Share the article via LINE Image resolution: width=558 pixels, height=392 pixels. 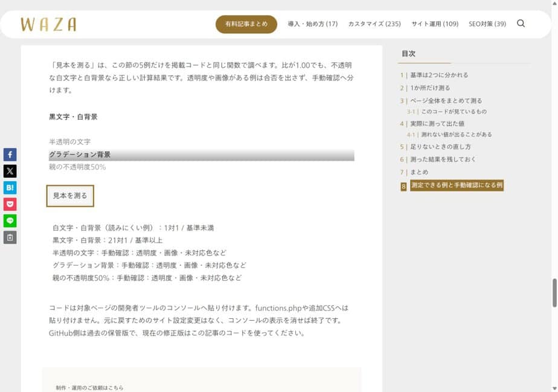coord(10,220)
